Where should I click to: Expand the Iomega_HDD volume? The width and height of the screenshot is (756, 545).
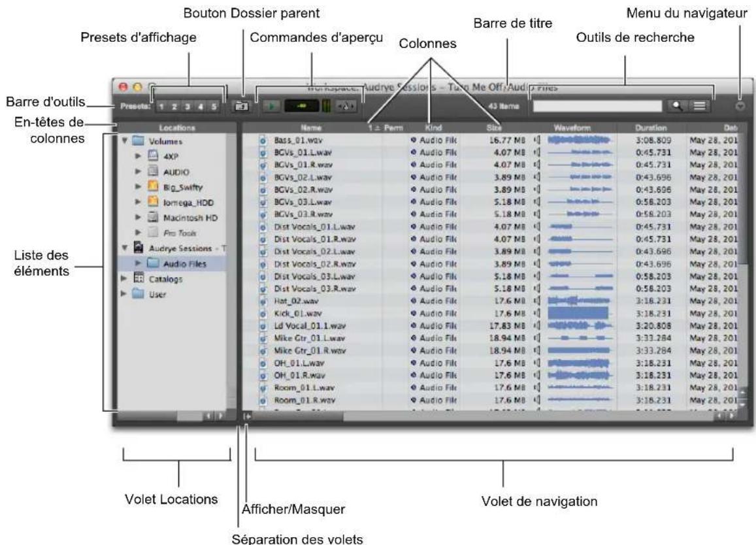point(138,202)
